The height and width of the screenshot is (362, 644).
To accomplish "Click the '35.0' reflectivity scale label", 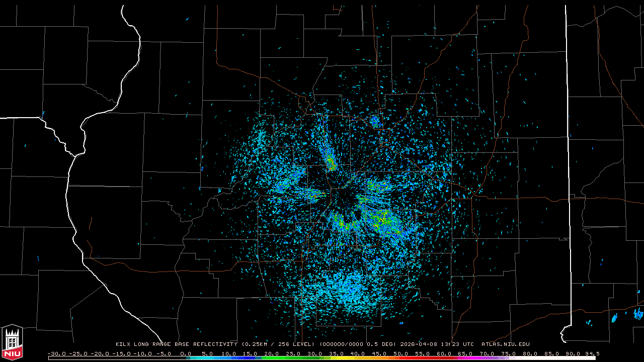I will pyautogui.click(x=336, y=353).
